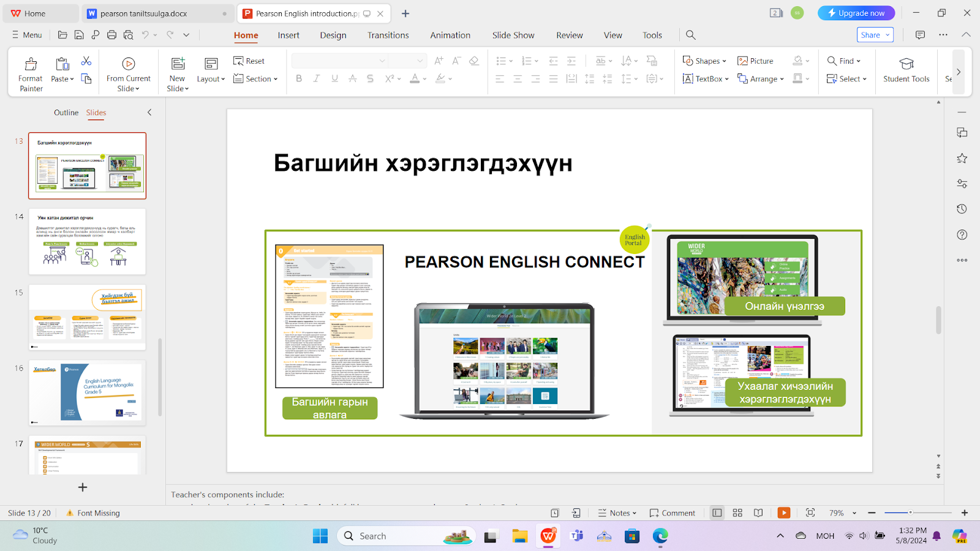Click the Font Missing warning

pos(93,513)
